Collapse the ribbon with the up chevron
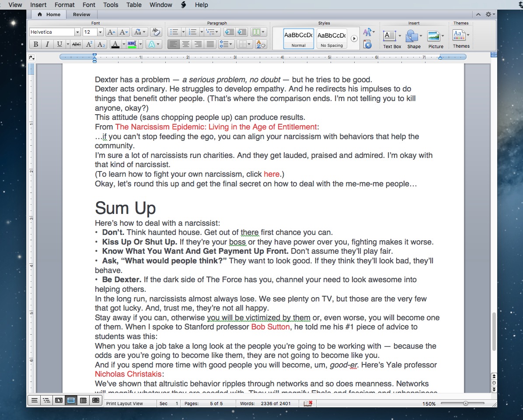 [x=478, y=14]
